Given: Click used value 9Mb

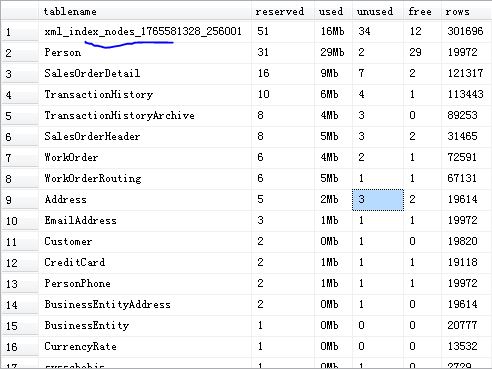Looking at the screenshot, I should 333,74.
